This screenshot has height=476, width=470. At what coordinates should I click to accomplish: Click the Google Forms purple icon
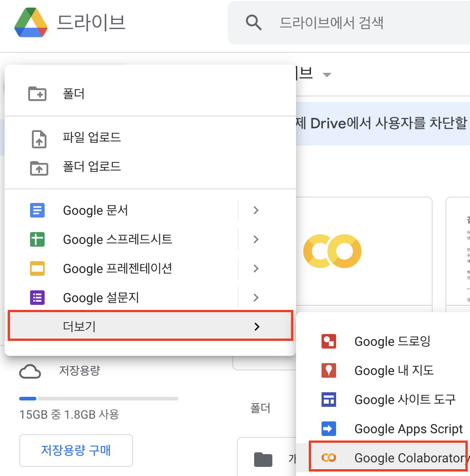click(x=37, y=298)
